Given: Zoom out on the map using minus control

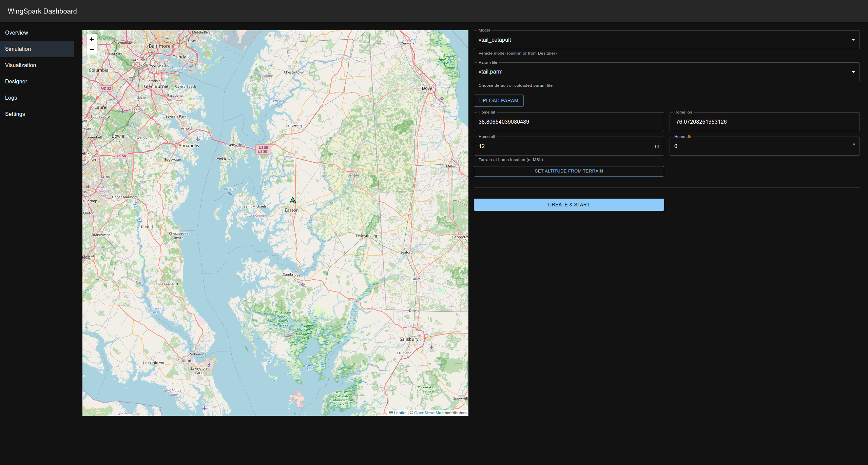Looking at the screenshot, I should point(91,49).
